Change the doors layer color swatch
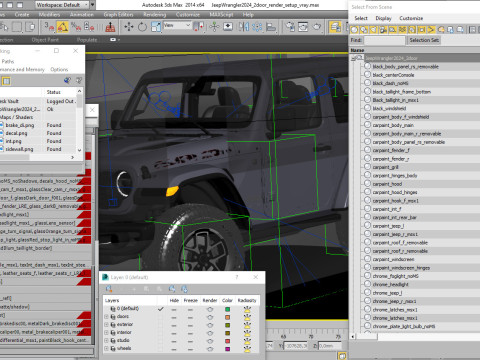Screen dimensions: 480x360 coord(227,317)
